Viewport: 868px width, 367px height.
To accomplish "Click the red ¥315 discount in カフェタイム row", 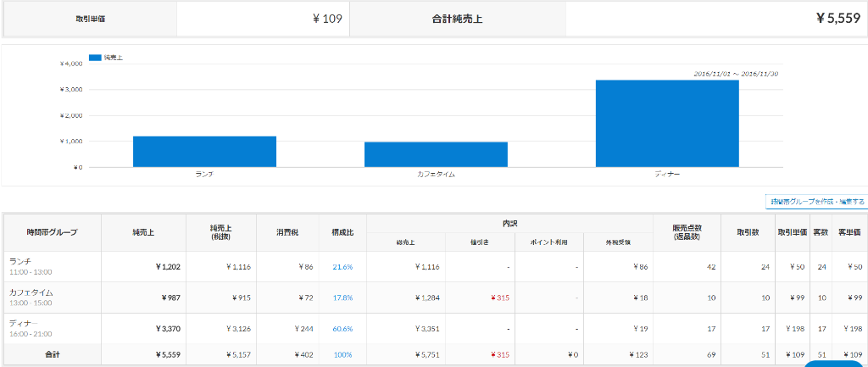I will click(x=499, y=297).
